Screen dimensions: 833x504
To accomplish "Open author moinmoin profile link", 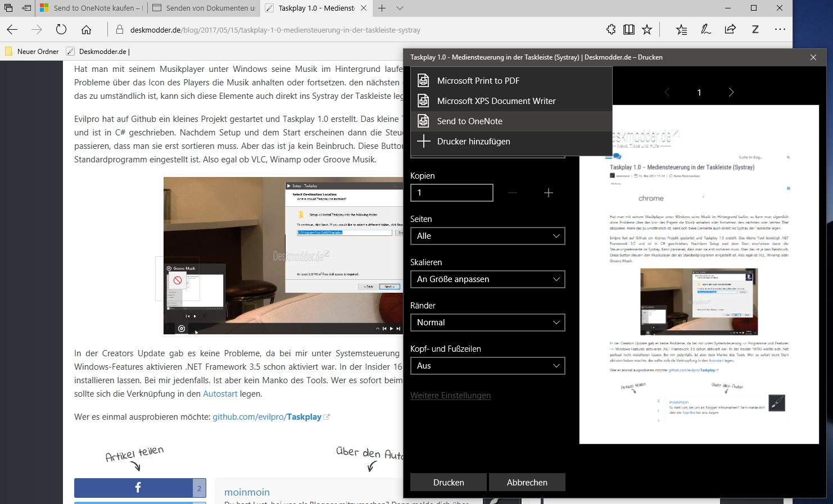I will coord(247,492).
